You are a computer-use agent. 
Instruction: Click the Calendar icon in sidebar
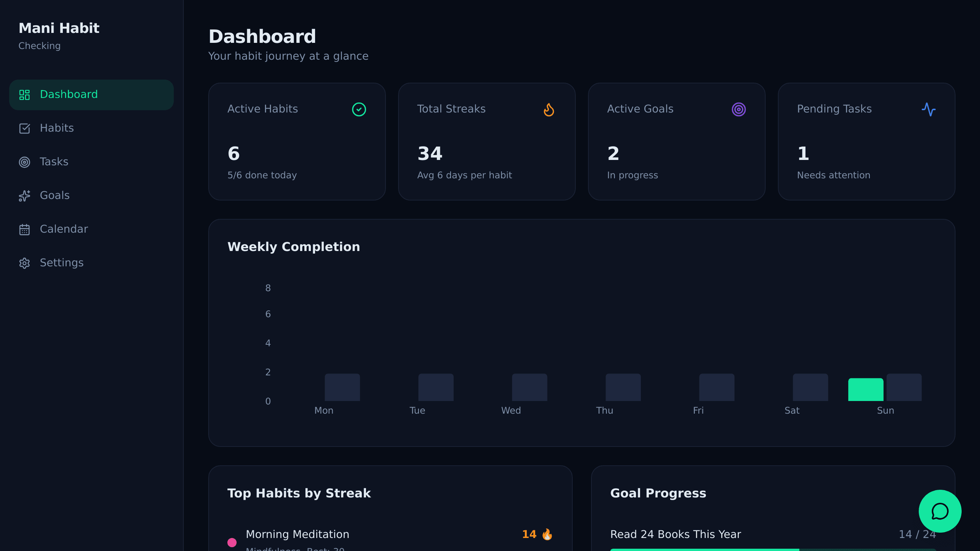(24, 230)
